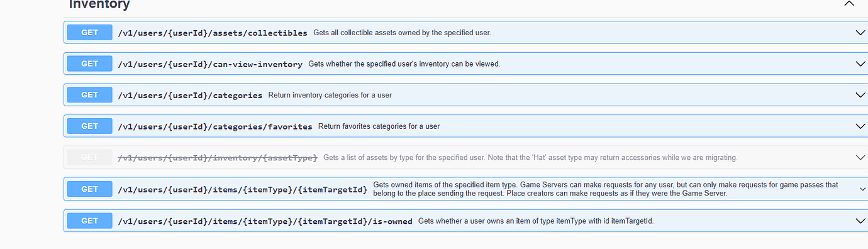This screenshot has width=868, height=249.
Task: Click GET badge for categories/favorites endpoint
Action: tap(90, 126)
